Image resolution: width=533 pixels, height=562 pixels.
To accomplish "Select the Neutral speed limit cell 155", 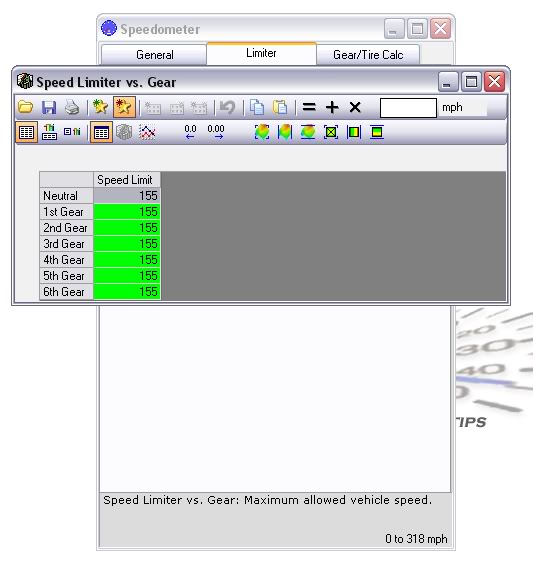I will click(x=127, y=196).
